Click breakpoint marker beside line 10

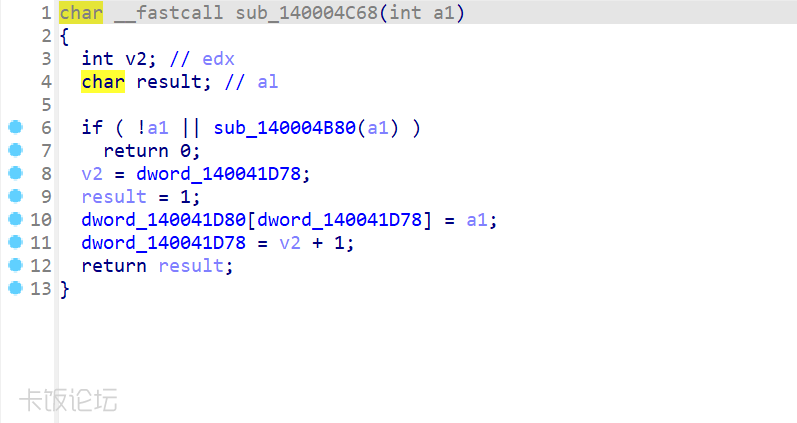[x=15, y=219]
